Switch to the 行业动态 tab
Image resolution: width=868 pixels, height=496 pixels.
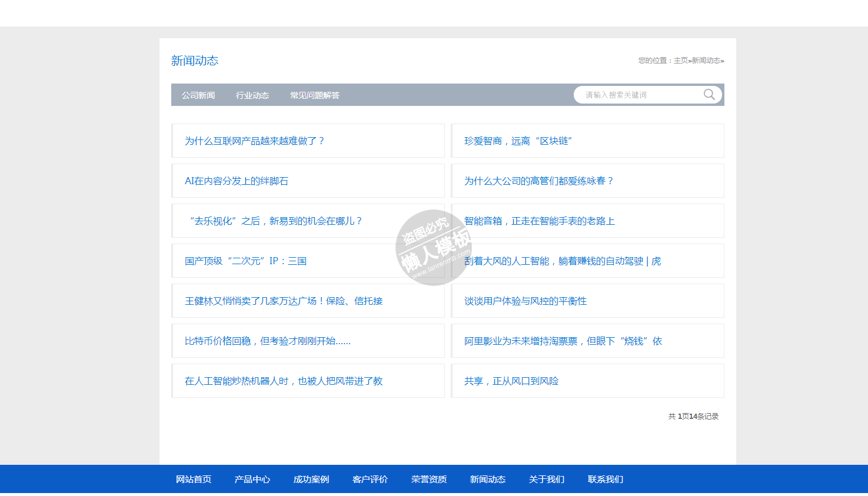252,95
